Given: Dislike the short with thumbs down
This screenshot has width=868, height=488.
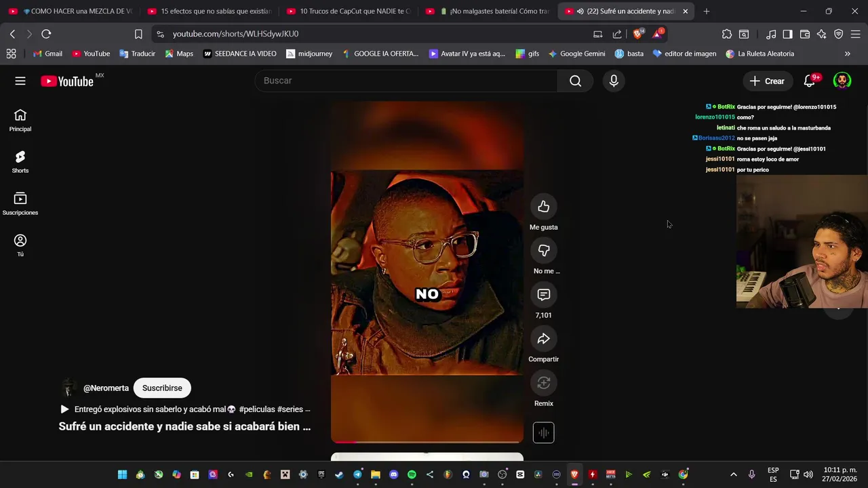Looking at the screenshot, I should 543,251.
